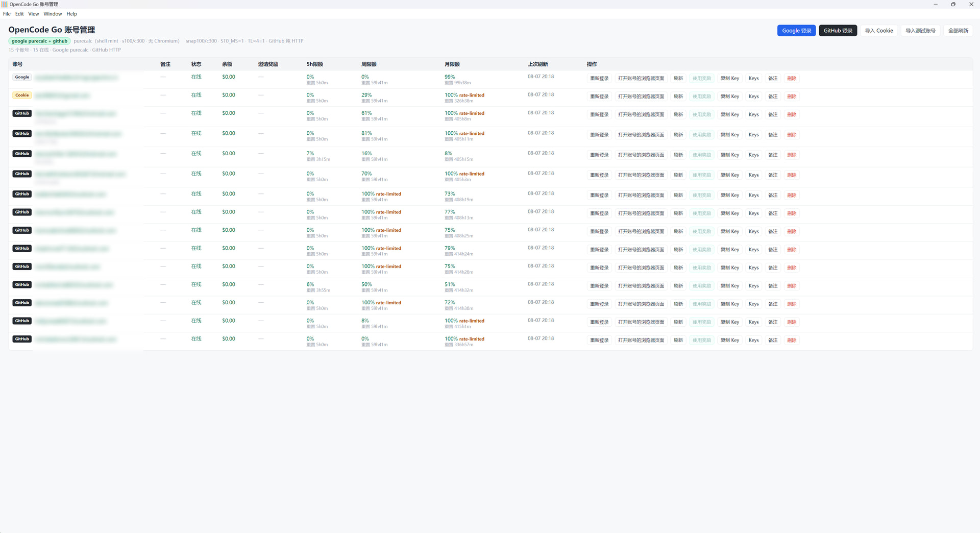
Task: Click 删除 in the row with 70% weekly limit
Action: point(792,175)
